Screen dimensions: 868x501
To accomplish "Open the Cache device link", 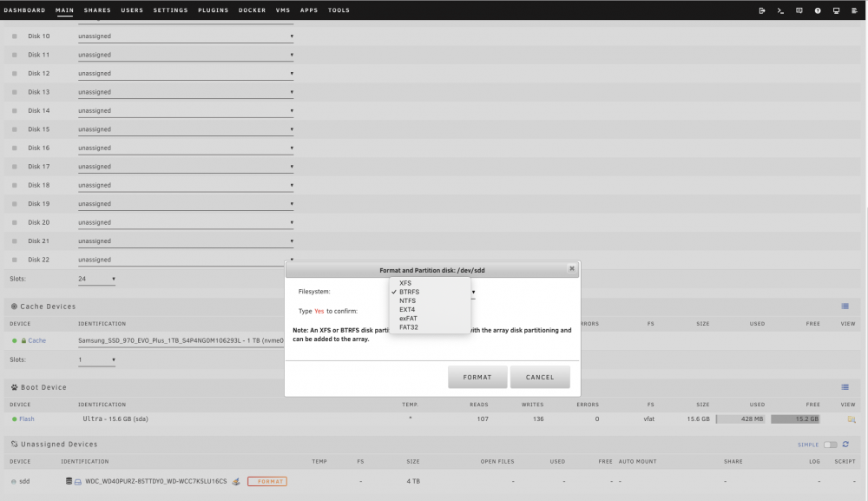I will tap(37, 340).
